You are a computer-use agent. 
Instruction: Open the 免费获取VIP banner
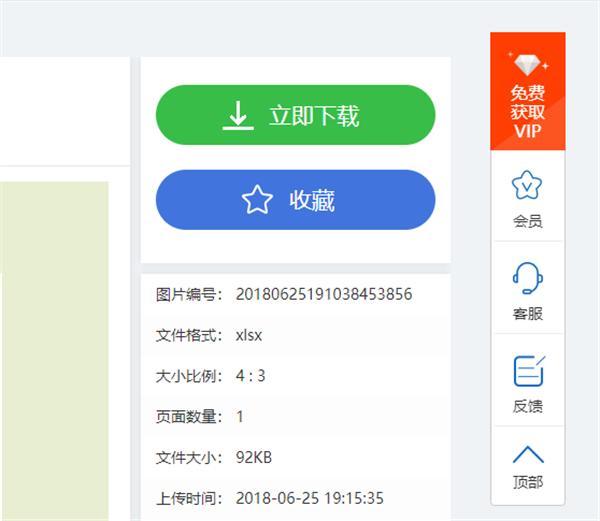coord(528,91)
